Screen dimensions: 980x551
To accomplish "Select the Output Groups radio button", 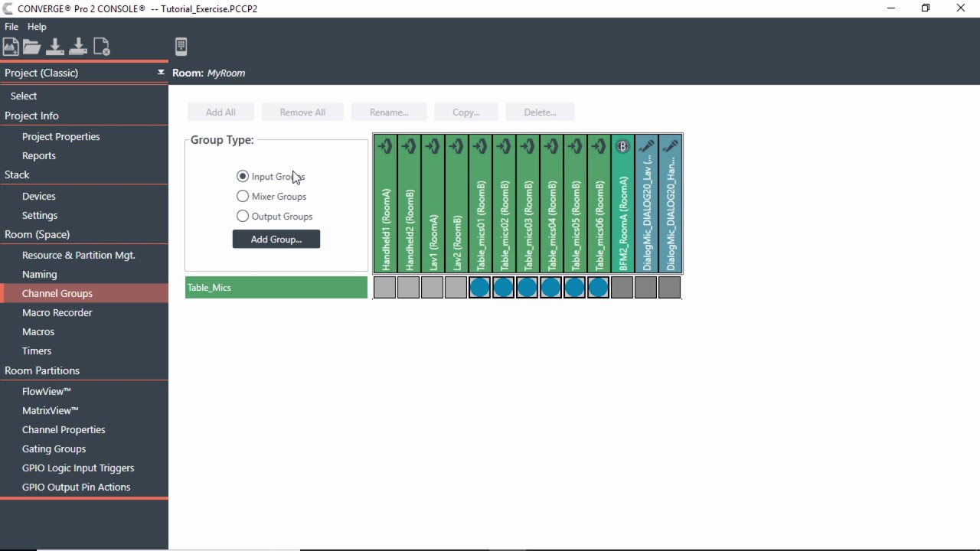I will tap(243, 216).
